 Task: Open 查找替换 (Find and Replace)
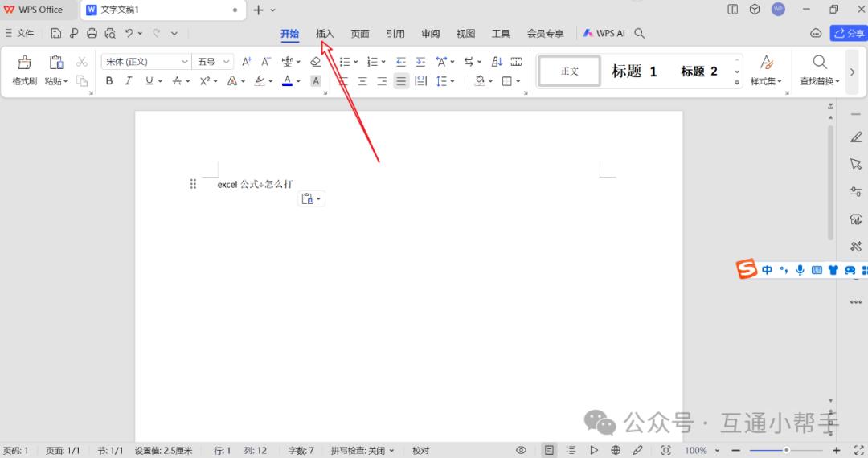point(819,70)
